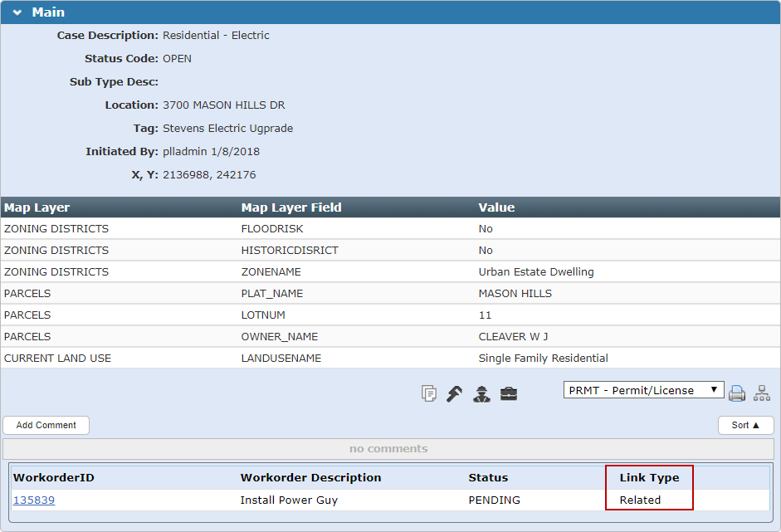
Task: Click the 'Sub Type Desc:' label
Action: tap(114, 81)
